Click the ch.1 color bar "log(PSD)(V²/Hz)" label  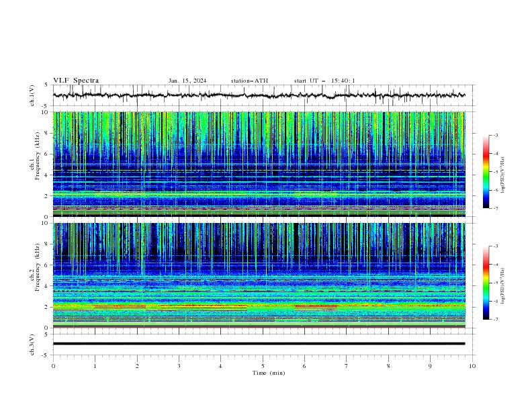(503, 175)
